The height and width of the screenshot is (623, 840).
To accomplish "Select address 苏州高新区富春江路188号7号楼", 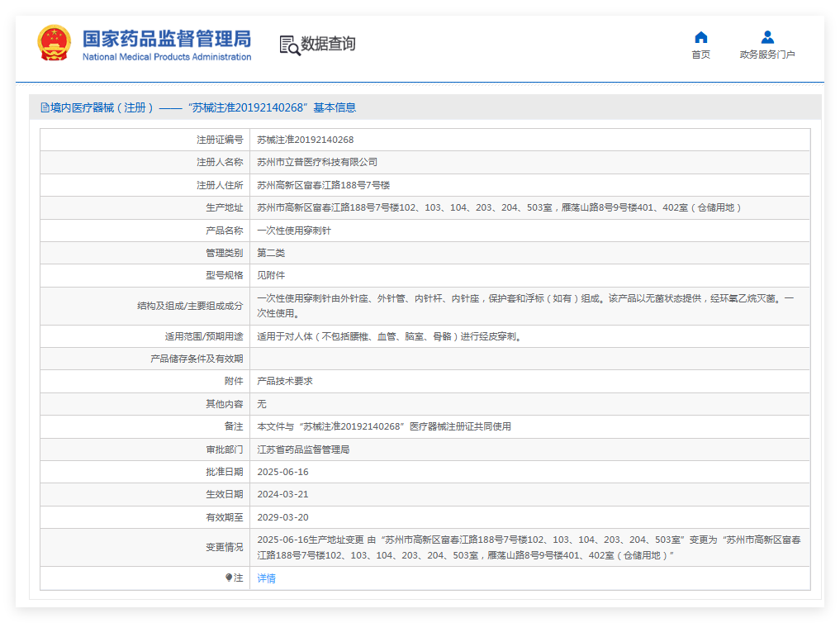I will coord(324,185).
